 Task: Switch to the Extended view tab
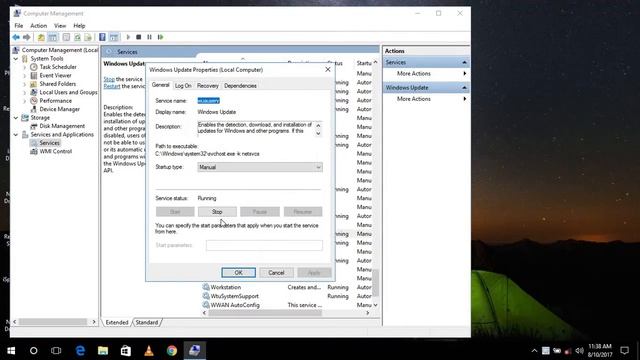pyautogui.click(x=117, y=322)
